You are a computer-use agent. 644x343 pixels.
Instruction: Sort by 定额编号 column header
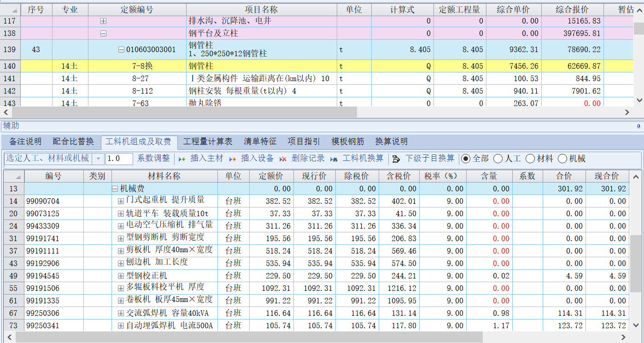click(137, 10)
